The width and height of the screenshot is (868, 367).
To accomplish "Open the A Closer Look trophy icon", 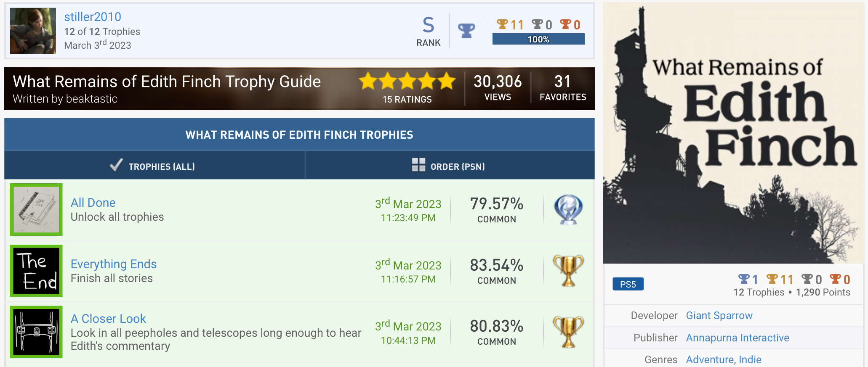I will click(36, 332).
